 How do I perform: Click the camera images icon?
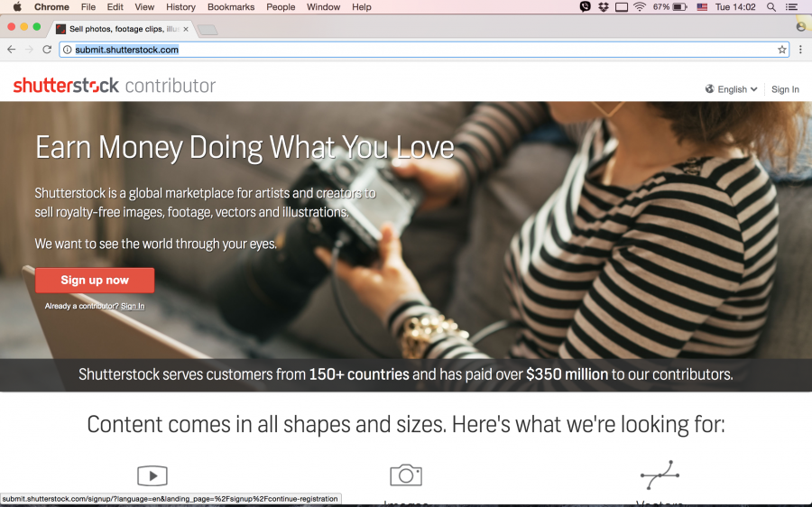[406, 475]
